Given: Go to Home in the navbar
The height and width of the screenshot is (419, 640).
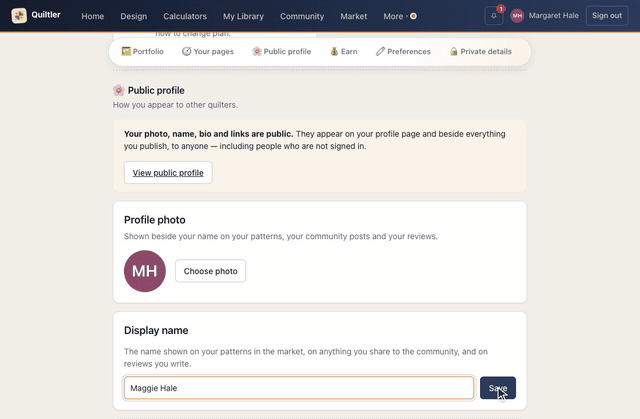Looking at the screenshot, I should click(x=93, y=16).
